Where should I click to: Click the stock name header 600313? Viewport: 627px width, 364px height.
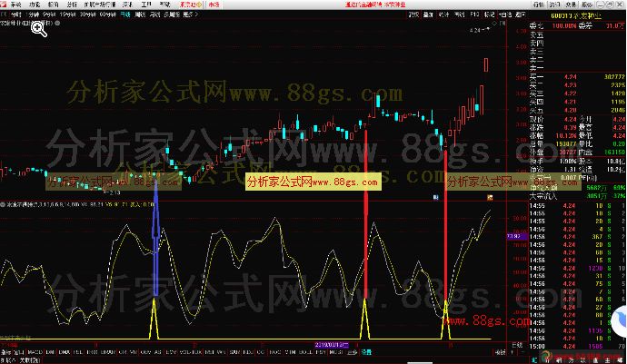576,15
